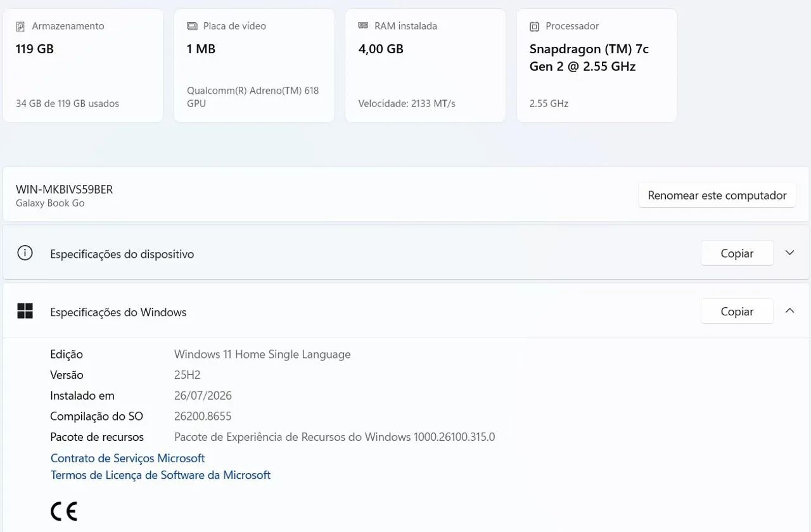Click the Instalado em label

82,396
